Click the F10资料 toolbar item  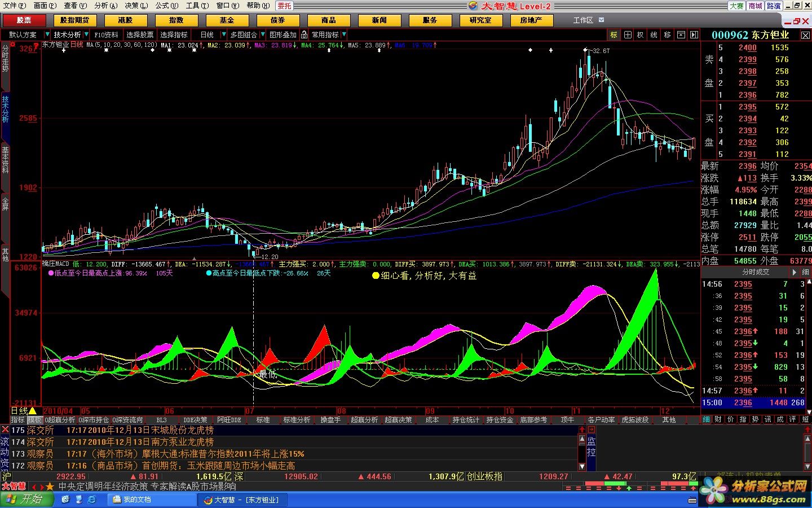pyautogui.click(x=107, y=35)
